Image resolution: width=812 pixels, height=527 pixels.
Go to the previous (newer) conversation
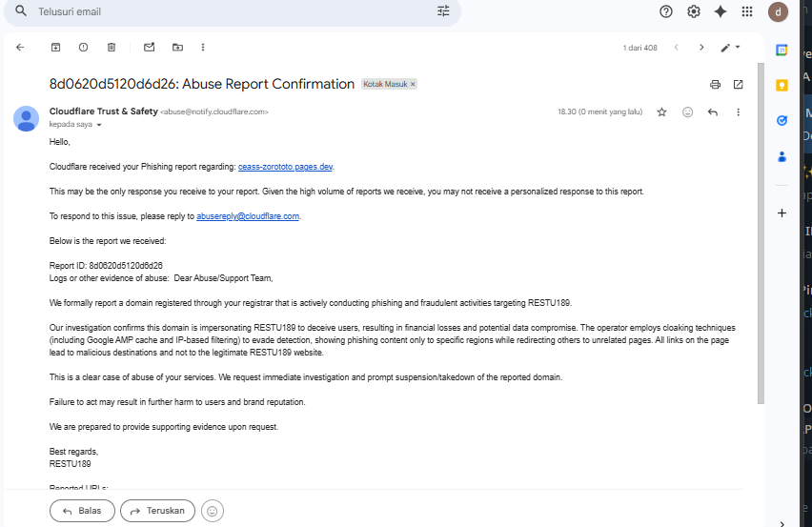677,47
